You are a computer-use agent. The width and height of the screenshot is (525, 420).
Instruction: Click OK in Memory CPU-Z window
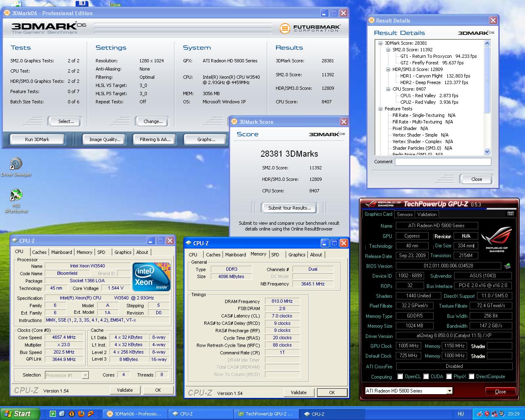332,393
